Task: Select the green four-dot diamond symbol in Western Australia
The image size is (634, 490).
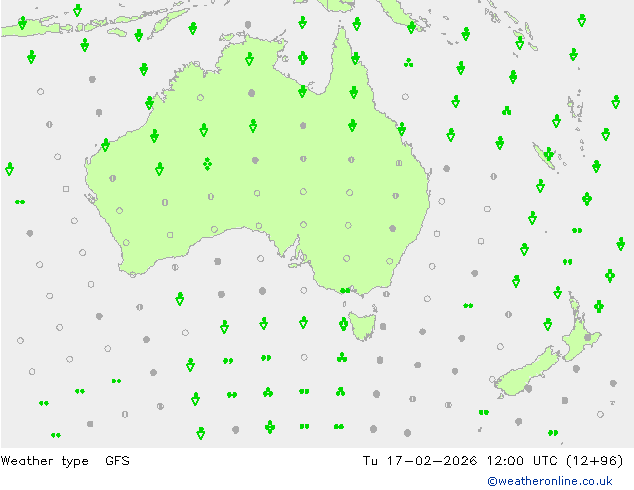Action: pos(207,164)
